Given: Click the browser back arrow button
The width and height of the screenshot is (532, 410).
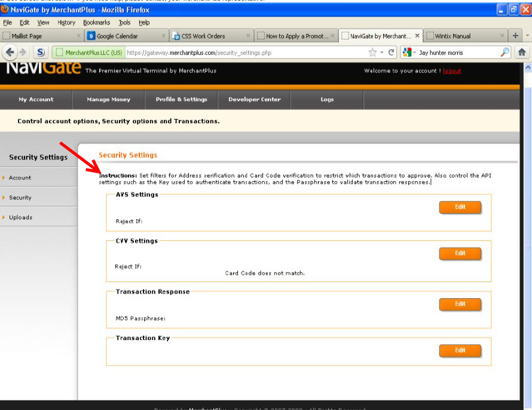Looking at the screenshot, I should click(x=10, y=52).
